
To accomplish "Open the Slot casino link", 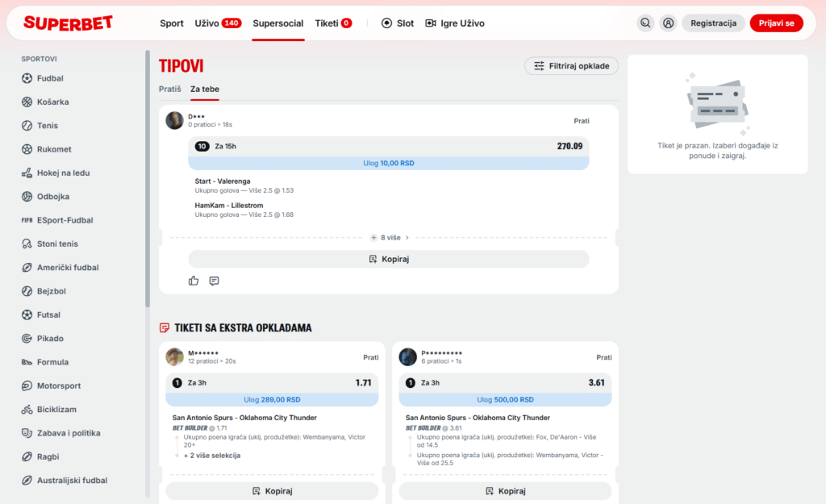I will pos(398,23).
